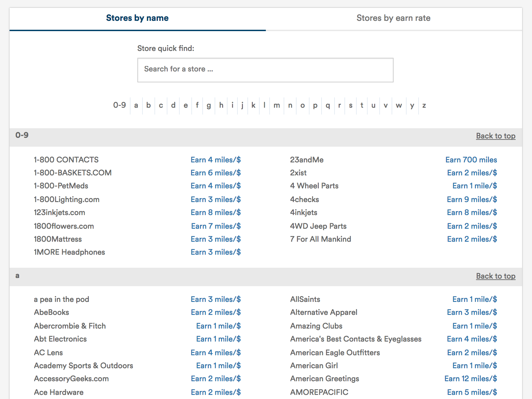This screenshot has height=399, width=532.
Task: Jump to letter t in alphabet index
Action: (x=362, y=105)
